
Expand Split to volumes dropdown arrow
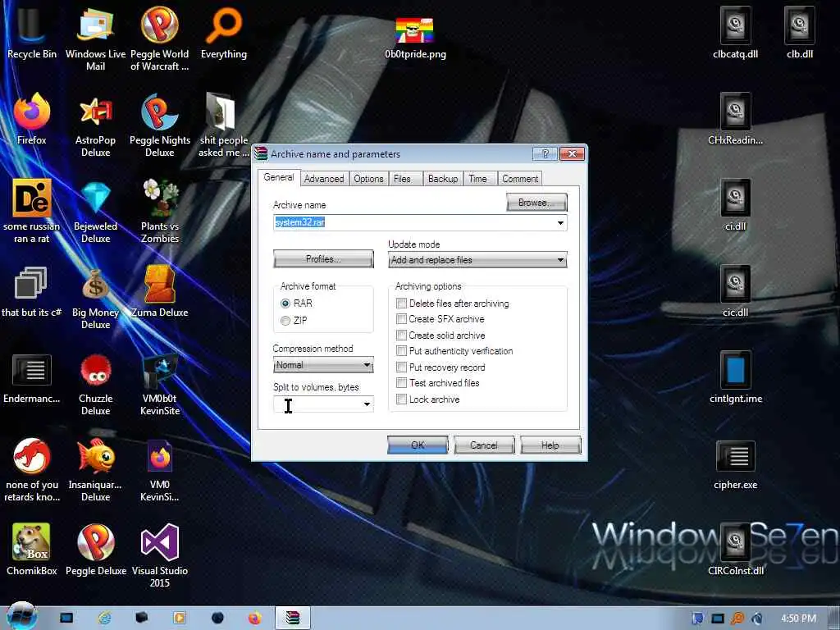(367, 404)
